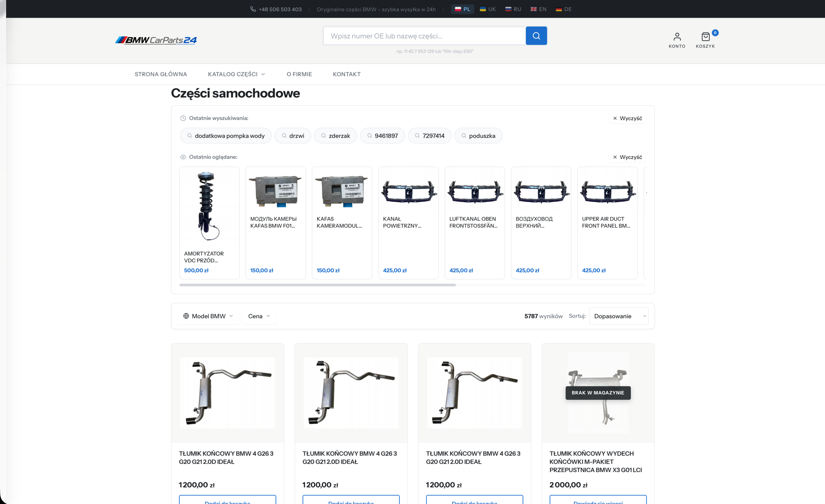This screenshot has width=825, height=504.
Task: Click the Części samochodowe page heading
Action: coord(235,93)
